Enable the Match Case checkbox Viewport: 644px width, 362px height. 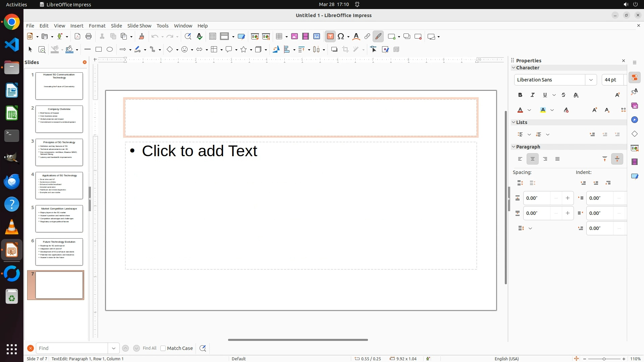coord(163,348)
